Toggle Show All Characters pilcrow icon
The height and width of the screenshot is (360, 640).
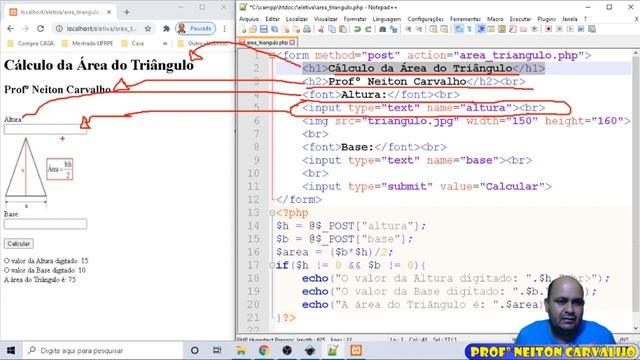tap(469, 29)
